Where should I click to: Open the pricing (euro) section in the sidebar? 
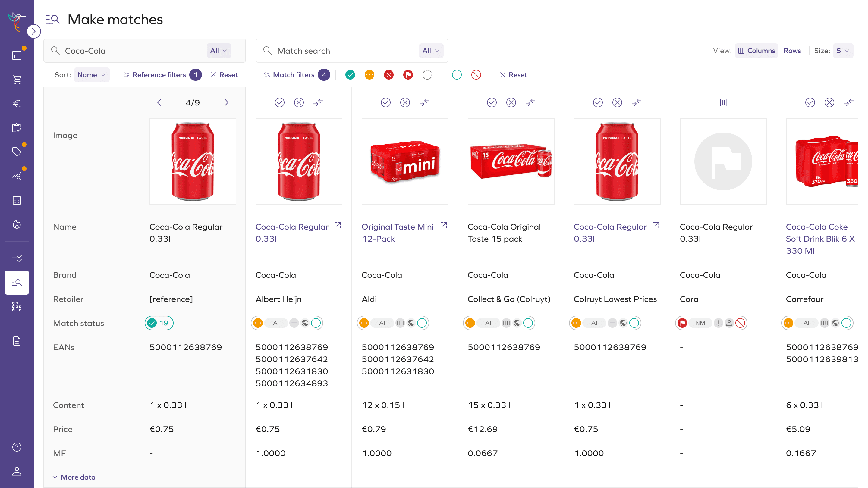tap(17, 103)
